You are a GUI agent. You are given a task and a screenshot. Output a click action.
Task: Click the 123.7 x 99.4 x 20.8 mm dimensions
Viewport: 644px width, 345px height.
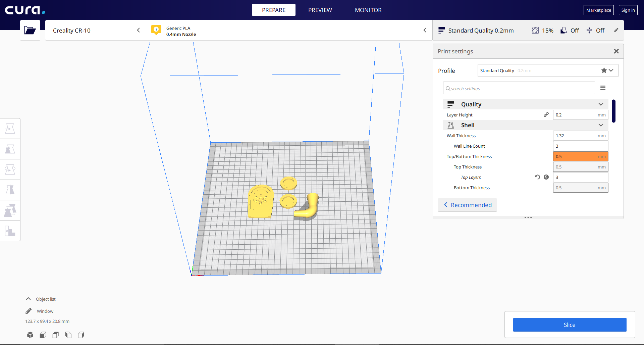click(47, 321)
